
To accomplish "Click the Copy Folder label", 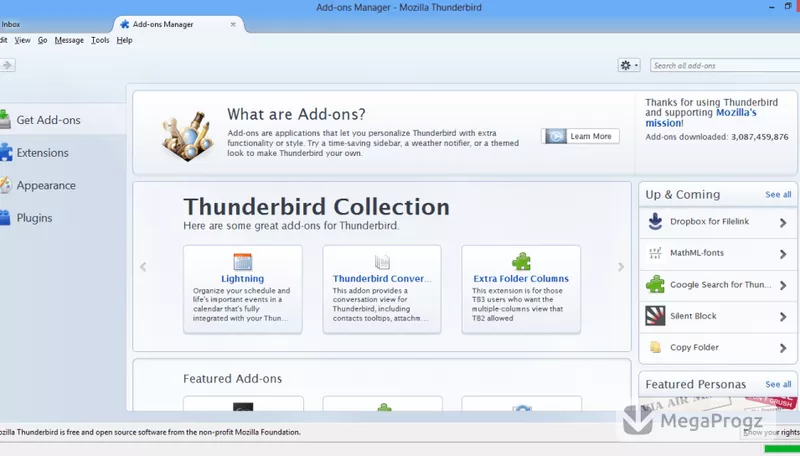I will pos(694,347).
